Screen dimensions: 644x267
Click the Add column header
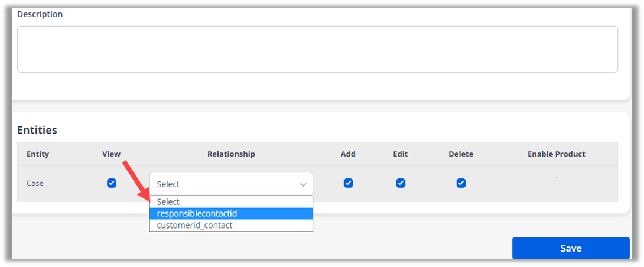(348, 154)
